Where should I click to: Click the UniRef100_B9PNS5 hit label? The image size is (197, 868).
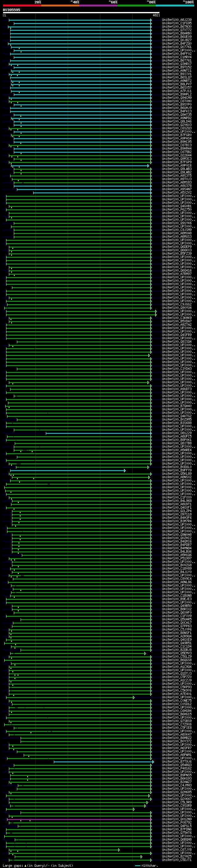point(177,775)
